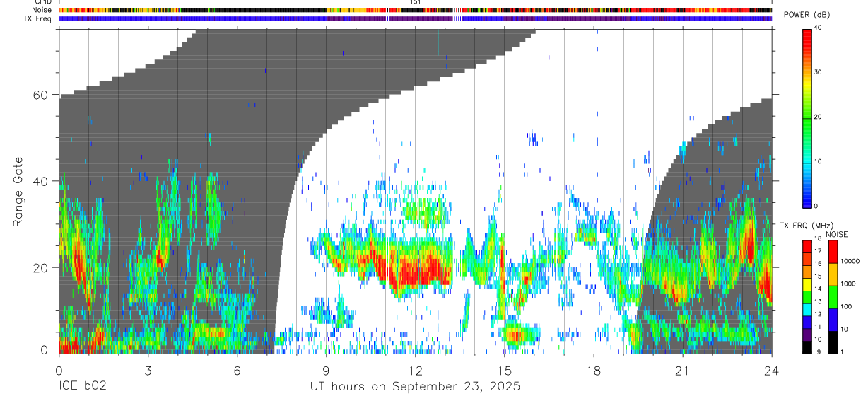
Task: Click the 'TX FRQ (MHz)' legend title
Action: click(807, 225)
